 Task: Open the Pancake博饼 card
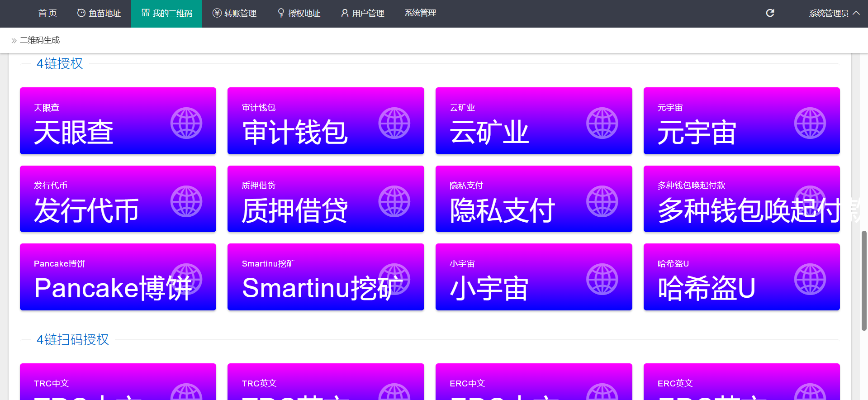[x=118, y=277]
